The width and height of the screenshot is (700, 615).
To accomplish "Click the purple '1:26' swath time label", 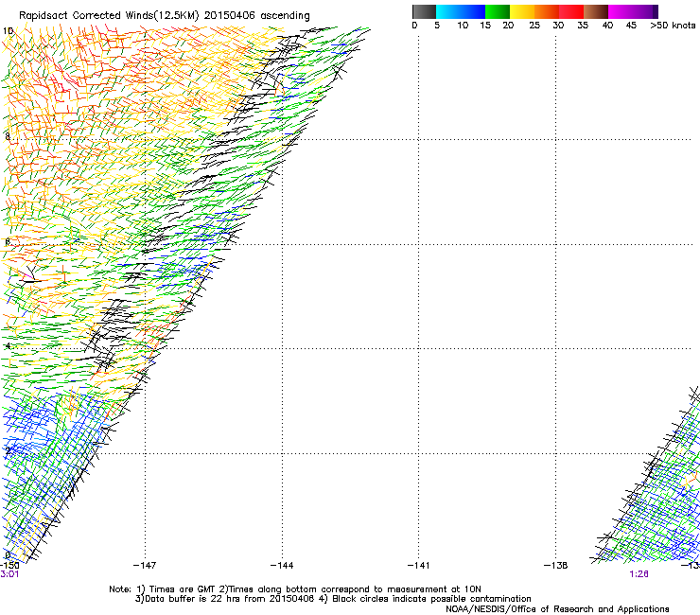I will (x=639, y=574).
